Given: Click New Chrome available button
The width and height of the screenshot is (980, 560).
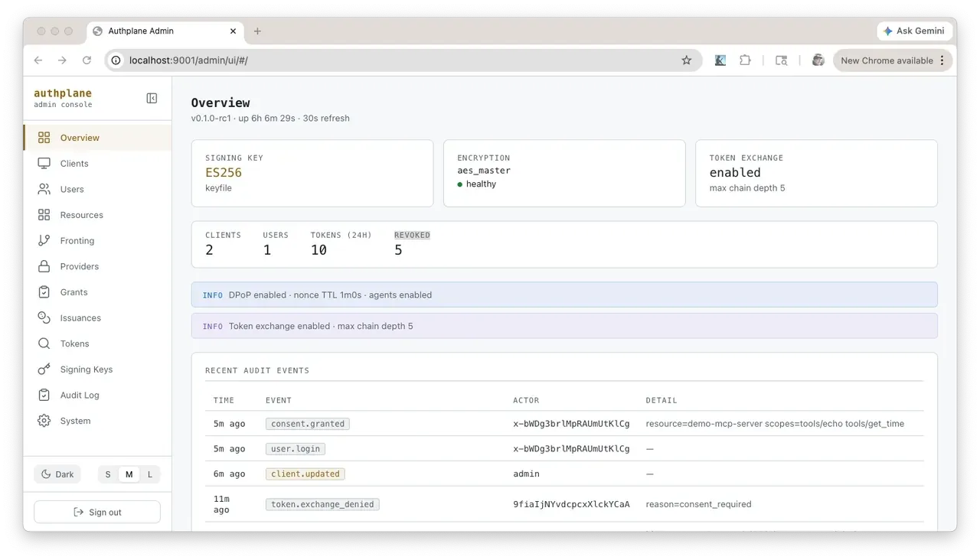Looking at the screenshot, I should click(892, 60).
